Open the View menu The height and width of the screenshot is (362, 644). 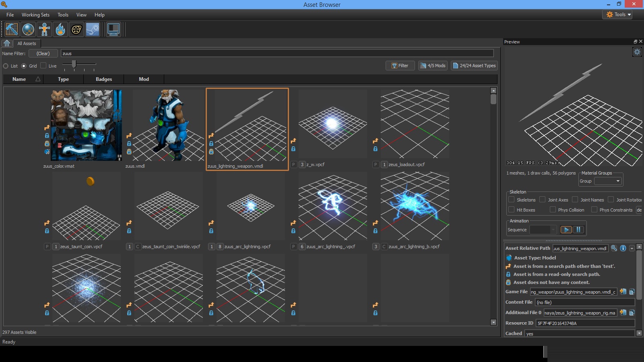(x=81, y=15)
